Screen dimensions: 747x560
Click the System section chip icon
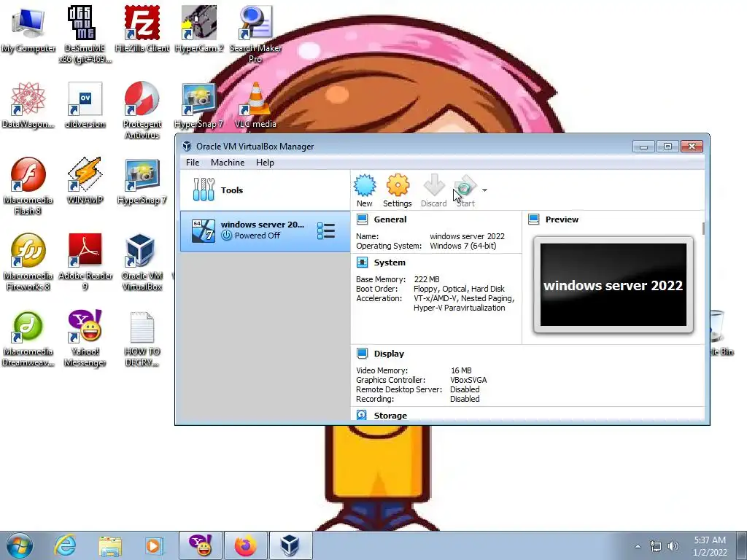(x=362, y=262)
